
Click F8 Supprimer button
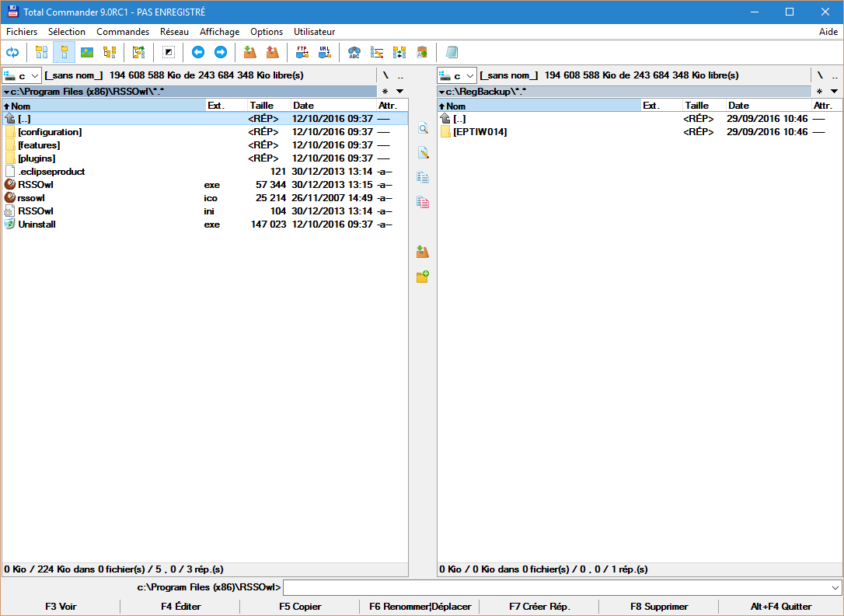point(659,607)
